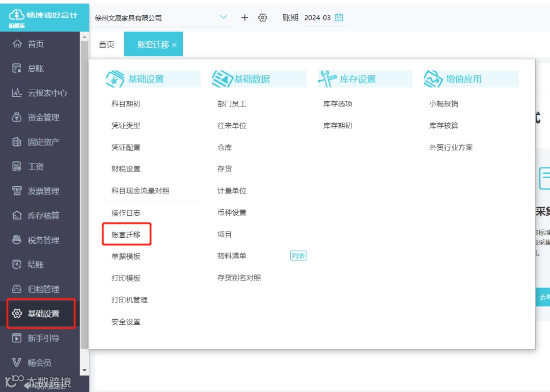Switch to the 首页 tab
Image resolution: width=550 pixels, height=392 pixels.
click(106, 44)
